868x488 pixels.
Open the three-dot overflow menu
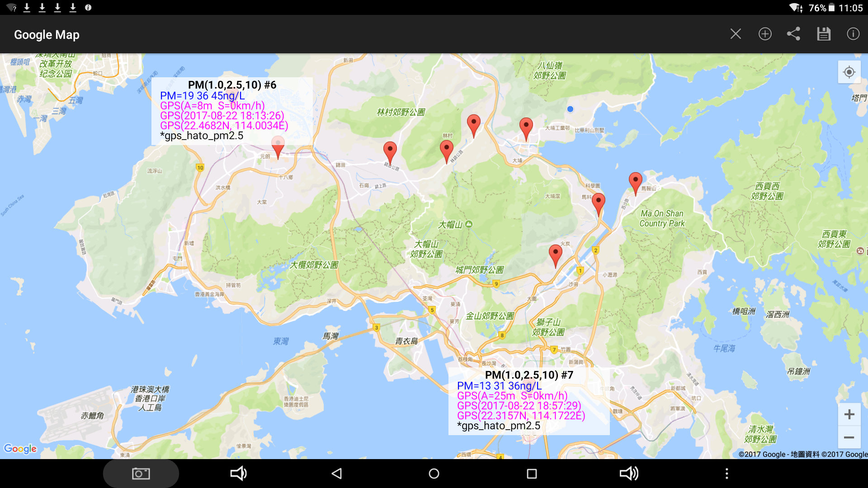pos(726,474)
